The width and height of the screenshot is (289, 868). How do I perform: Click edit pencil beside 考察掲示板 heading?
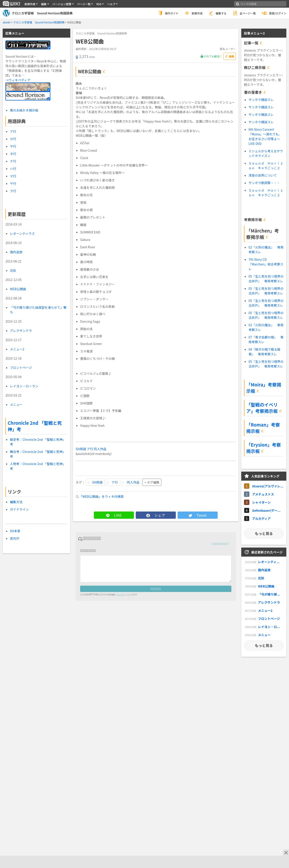264,219
